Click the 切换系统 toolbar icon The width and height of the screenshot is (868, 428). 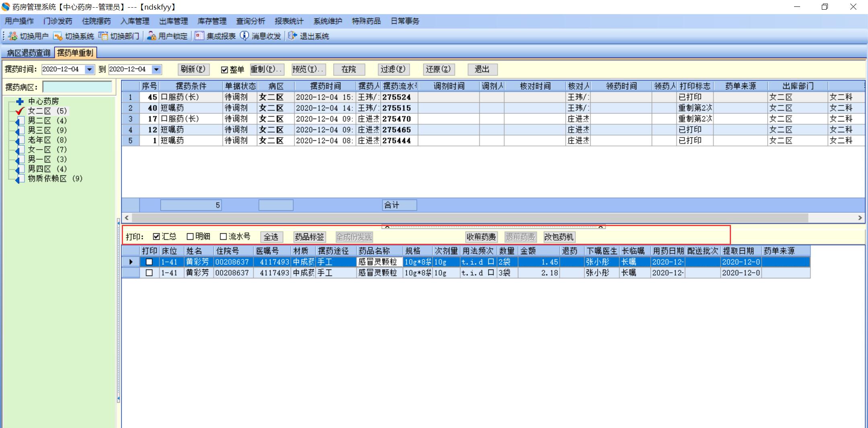pos(58,36)
